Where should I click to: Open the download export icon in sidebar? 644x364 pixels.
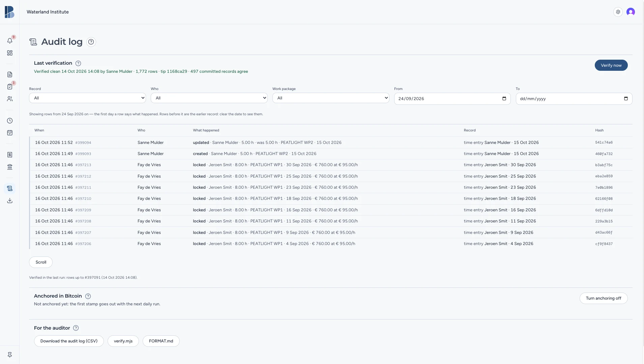tap(10, 201)
